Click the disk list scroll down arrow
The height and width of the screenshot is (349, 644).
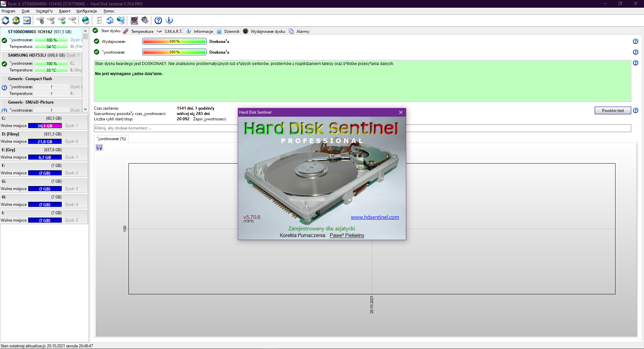coord(85,109)
